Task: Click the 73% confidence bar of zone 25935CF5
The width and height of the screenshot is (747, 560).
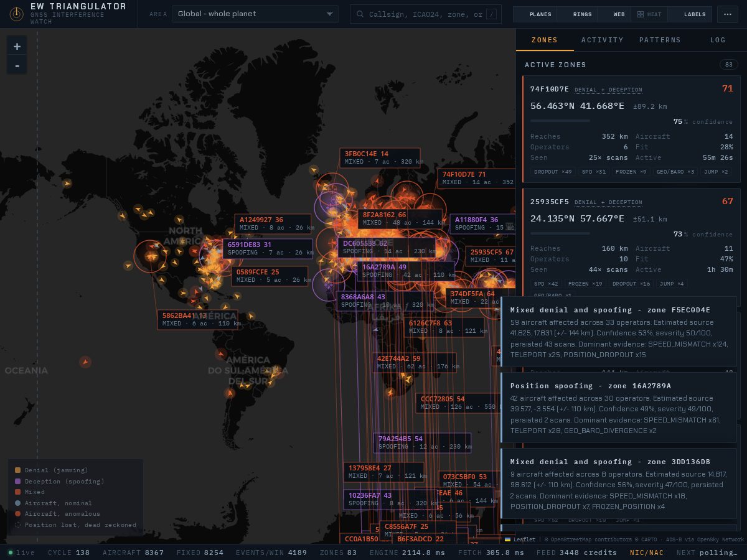Action: (560, 233)
